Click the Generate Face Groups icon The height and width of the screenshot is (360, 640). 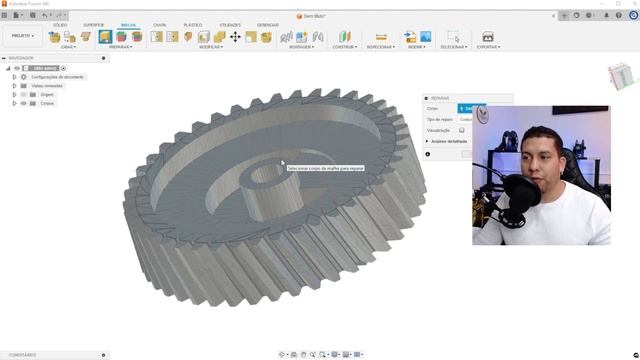[x=121, y=37]
